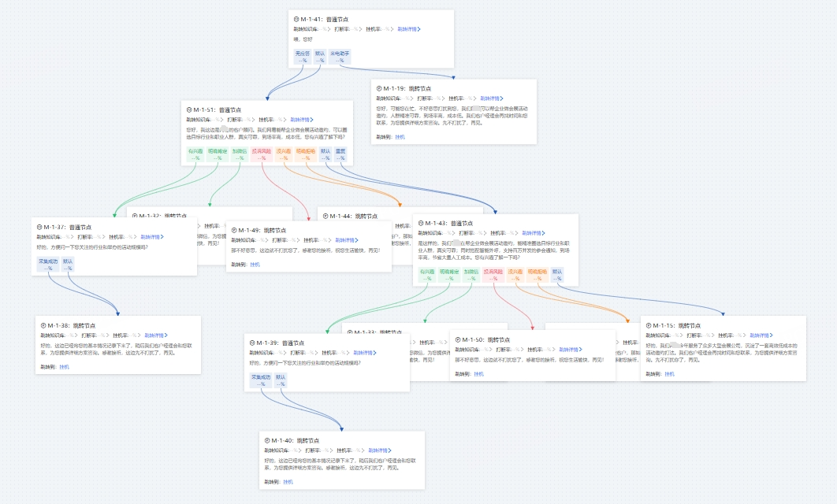This screenshot has width=837, height=504.
Task: Click the jump-node icon beside M-1-40
Action: (267, 440)
